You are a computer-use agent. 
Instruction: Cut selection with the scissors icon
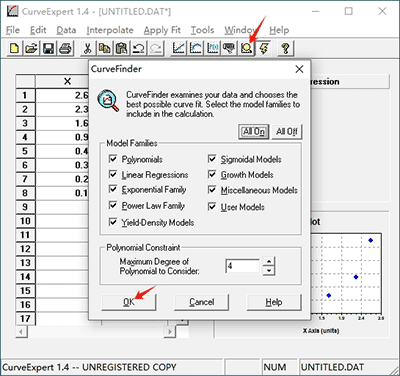(88, 49)
